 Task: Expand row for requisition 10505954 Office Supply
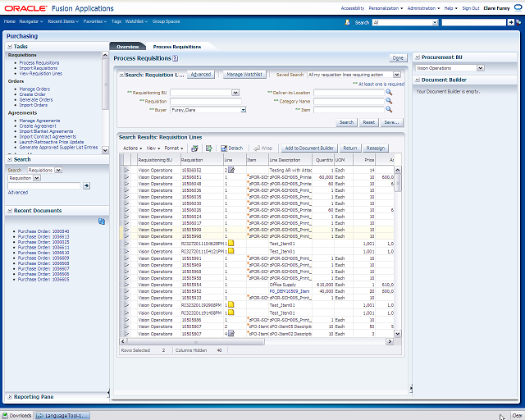point(126,285)
